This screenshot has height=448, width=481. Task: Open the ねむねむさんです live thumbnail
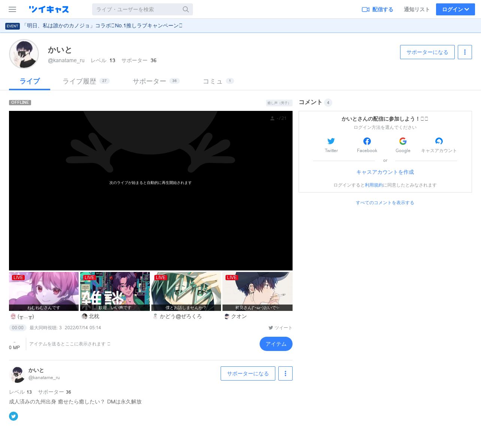pos(44,291)
